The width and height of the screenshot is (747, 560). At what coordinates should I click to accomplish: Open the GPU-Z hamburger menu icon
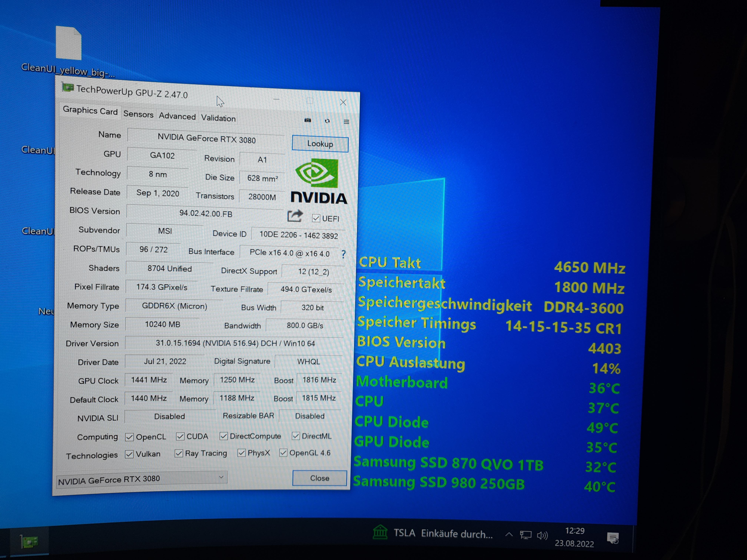click(346, 121)
